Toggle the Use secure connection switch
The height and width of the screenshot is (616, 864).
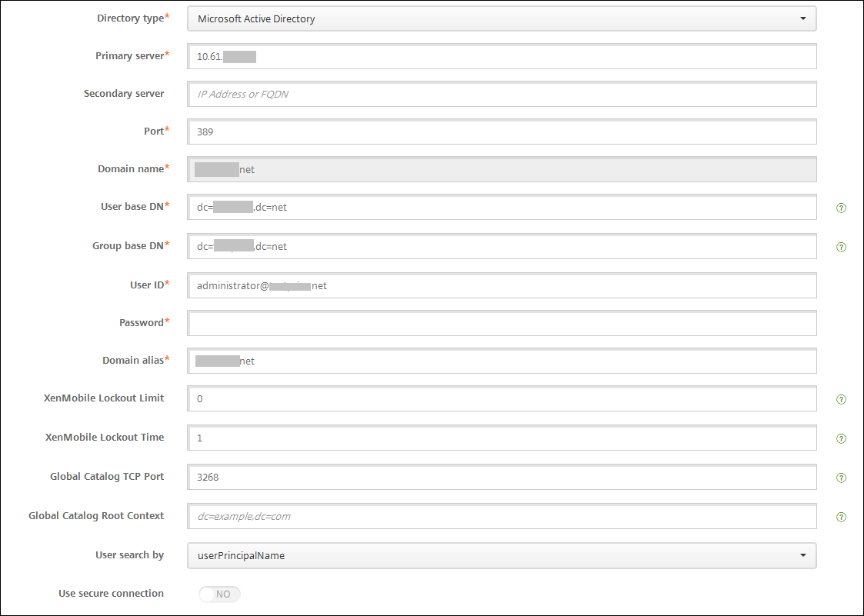tap(220, 594)
